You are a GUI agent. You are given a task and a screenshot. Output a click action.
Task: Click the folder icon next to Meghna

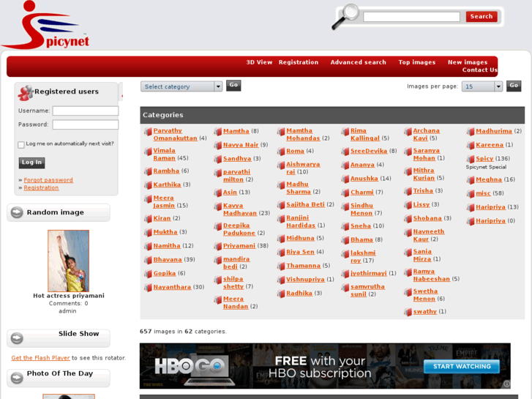471,180
